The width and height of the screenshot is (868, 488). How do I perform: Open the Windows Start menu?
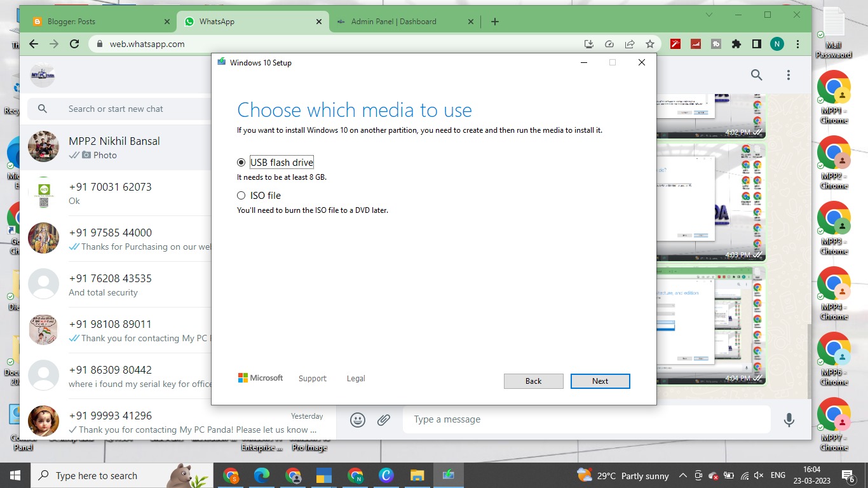pyautogui.click(x=15, y=475)
